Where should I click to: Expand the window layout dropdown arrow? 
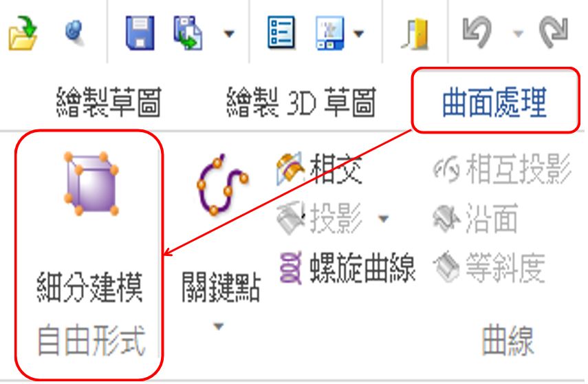358,34
